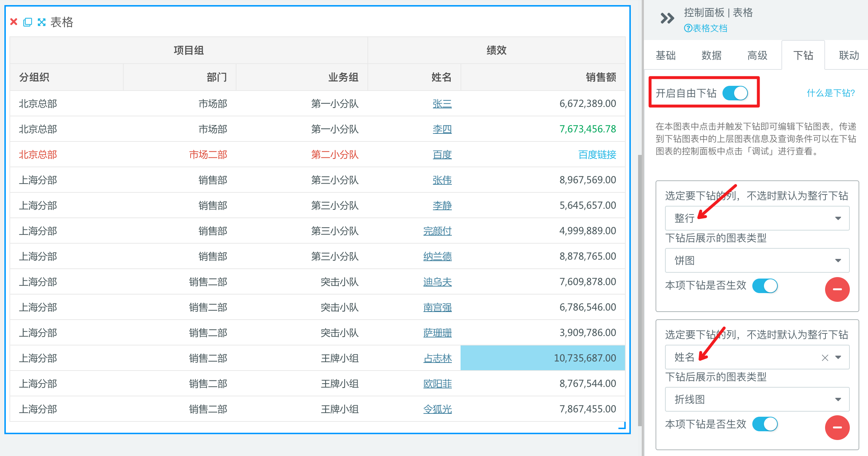
Task: Click the 纳兰德 name link
Action: coord(437,256)
